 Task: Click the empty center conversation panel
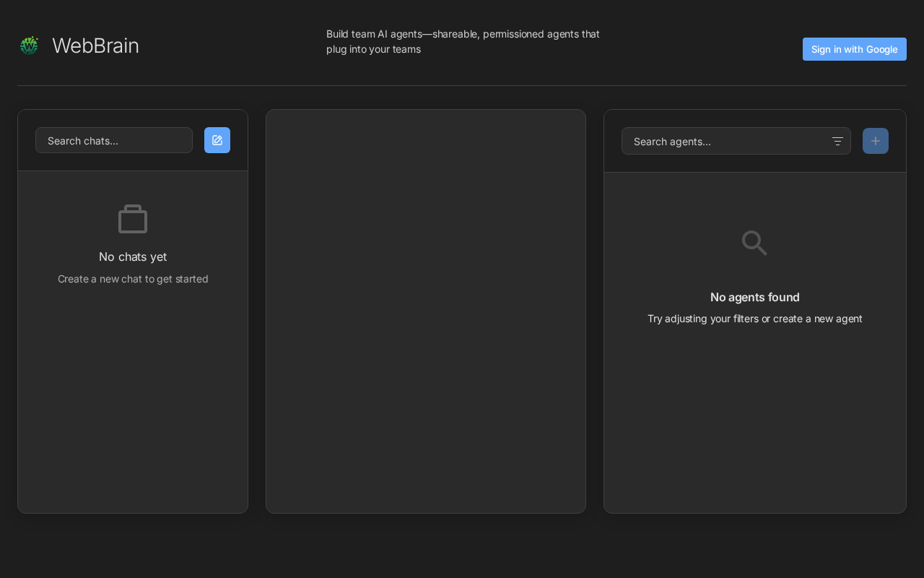(x=426, y=311)
